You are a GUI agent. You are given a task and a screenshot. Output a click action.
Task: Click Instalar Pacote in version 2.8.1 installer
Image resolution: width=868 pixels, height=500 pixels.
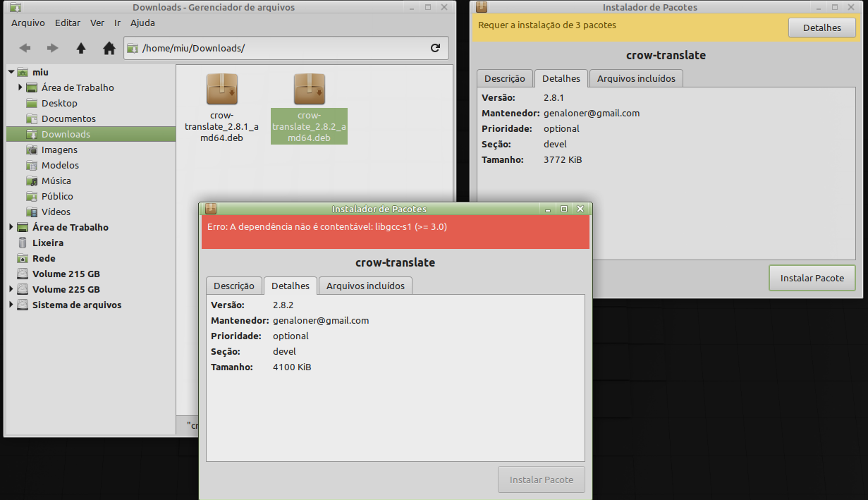(812, 278)
